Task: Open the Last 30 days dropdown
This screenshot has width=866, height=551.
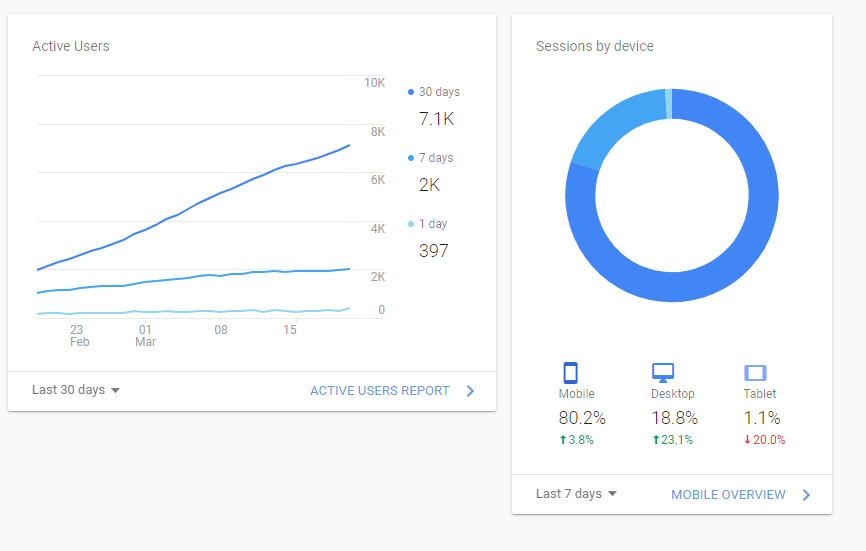Action: tap(76, 390)
